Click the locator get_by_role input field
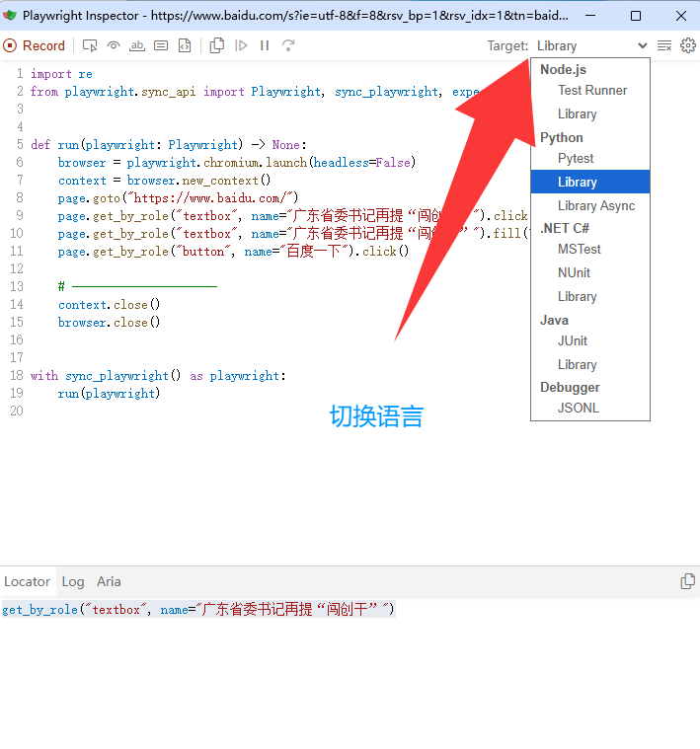This screenshot has height=749, width=700. click(x=198, y=610)
